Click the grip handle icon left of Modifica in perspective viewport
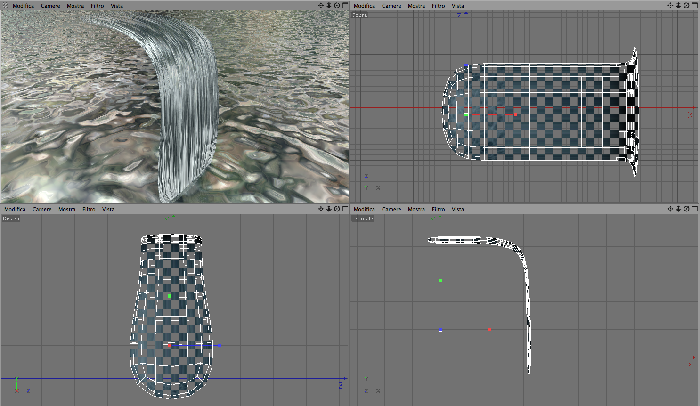The image size is (700, 406). (5, 6)
